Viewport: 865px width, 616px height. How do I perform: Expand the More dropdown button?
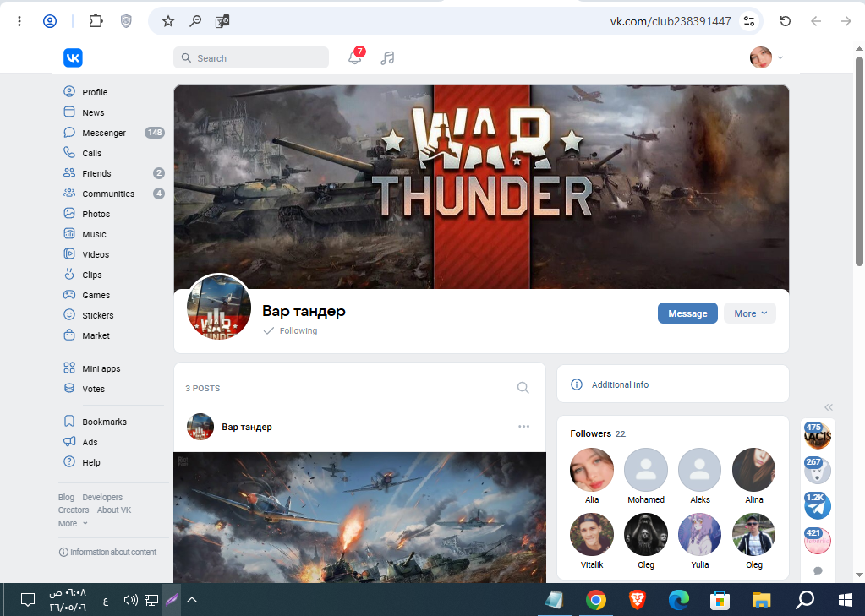(x=750, y=313)
